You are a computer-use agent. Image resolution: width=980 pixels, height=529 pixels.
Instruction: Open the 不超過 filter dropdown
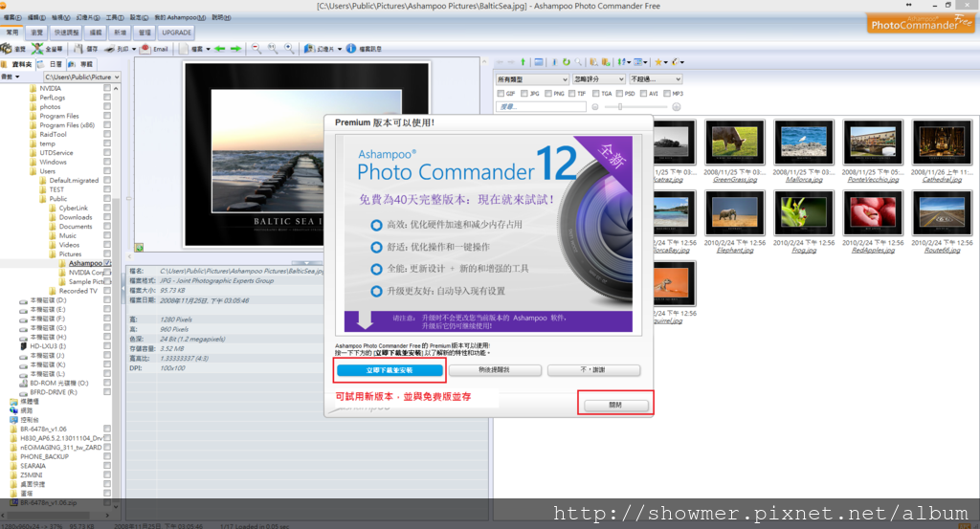pos(655,79)
